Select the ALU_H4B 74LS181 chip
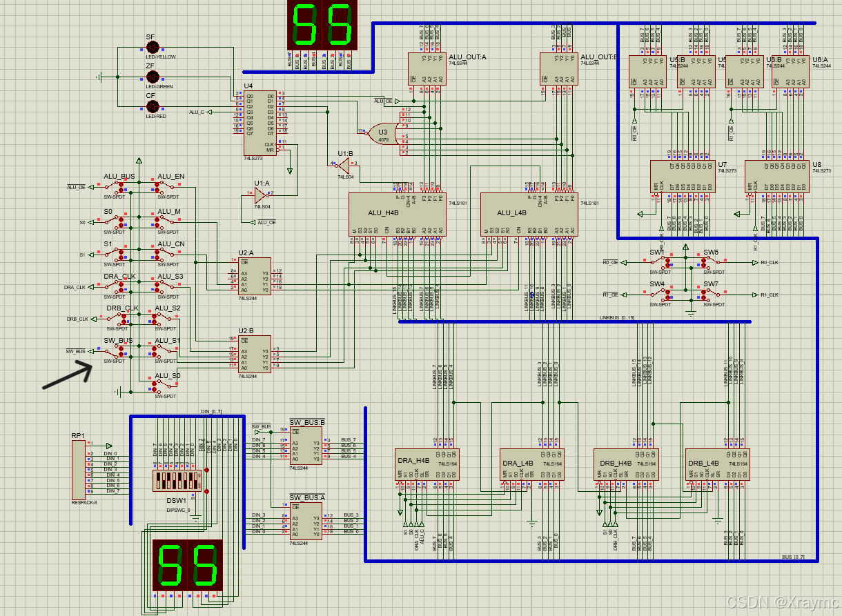 397,214
